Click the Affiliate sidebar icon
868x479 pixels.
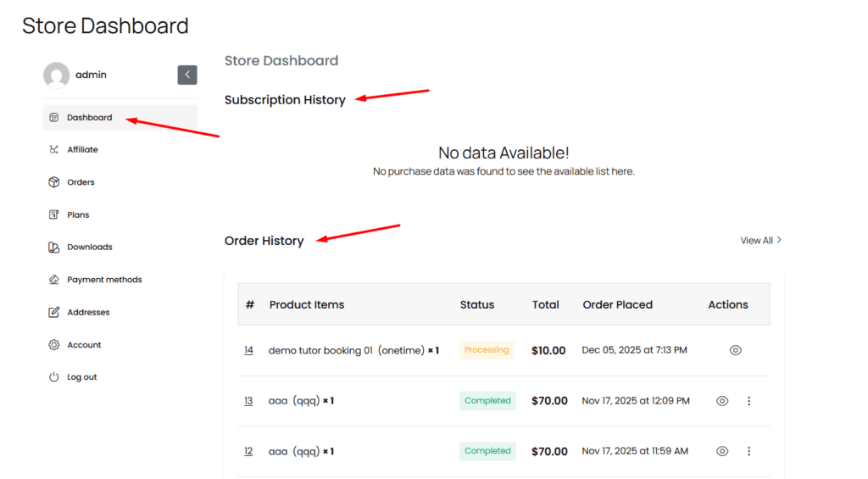coord(54,150)
